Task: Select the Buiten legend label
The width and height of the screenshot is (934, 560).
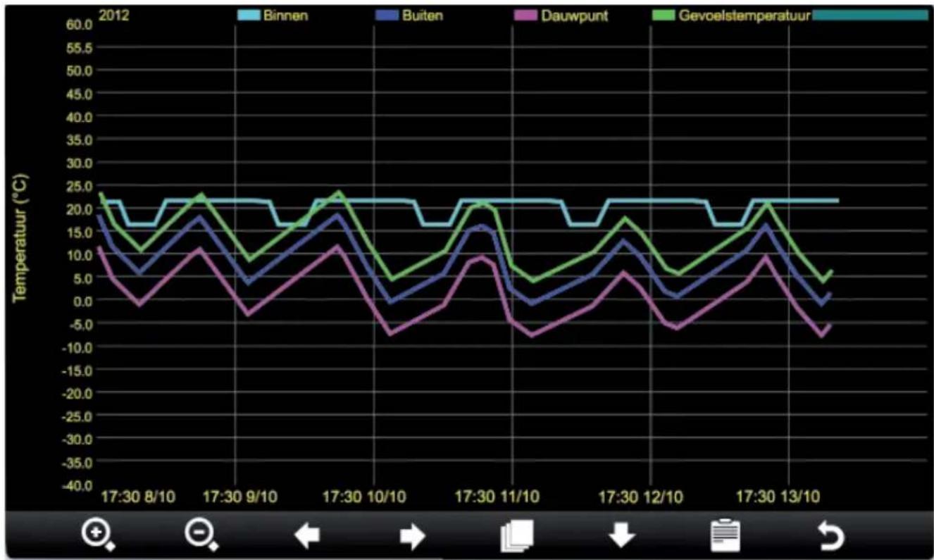Action: click(424, 15)
